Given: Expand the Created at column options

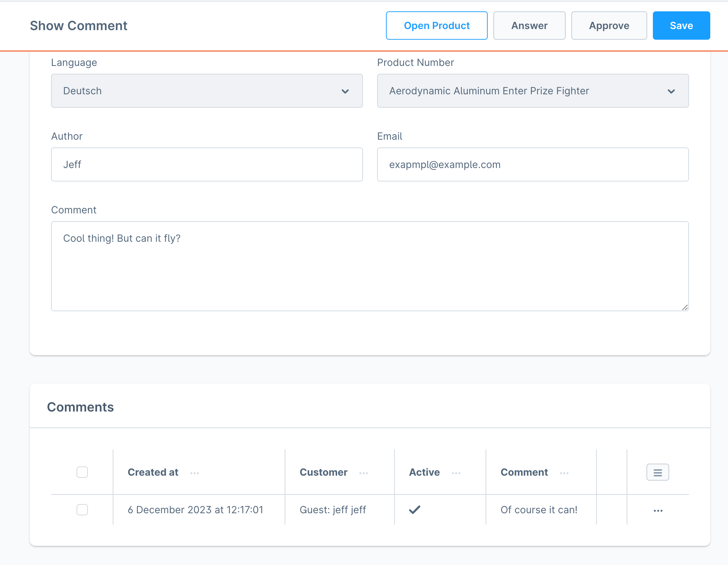Looking at the screenshot, I should pyautogui.click(x=195, y=472).
